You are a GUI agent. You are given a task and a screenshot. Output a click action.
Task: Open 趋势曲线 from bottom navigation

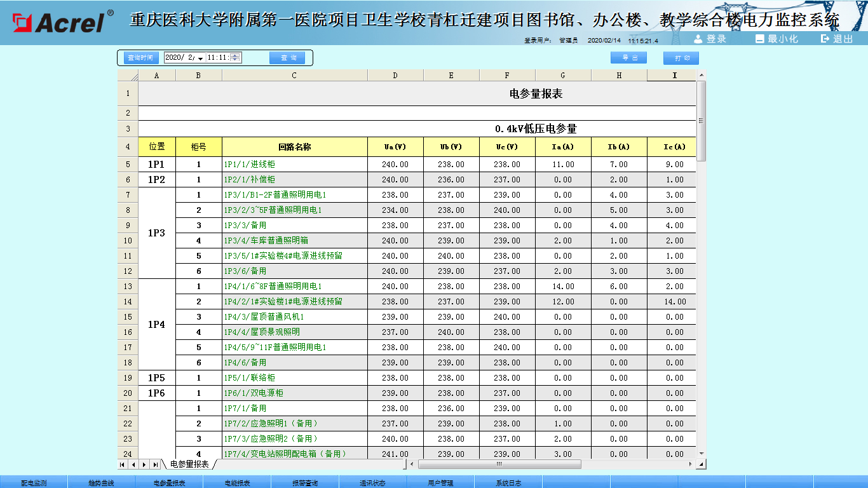click(102, 483)
